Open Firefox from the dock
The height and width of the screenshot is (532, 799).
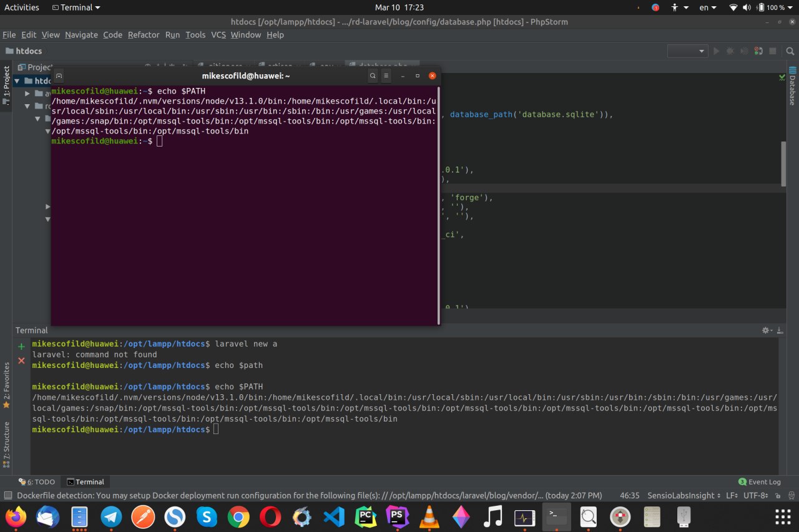[x=16, y=516]
